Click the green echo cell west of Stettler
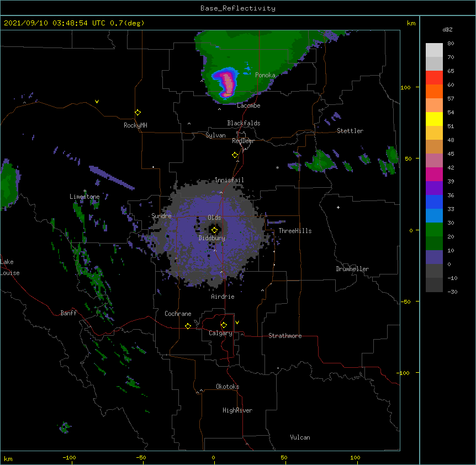This screenshot has width=476, height=465. pyautogui.click(x=322, y=161)
